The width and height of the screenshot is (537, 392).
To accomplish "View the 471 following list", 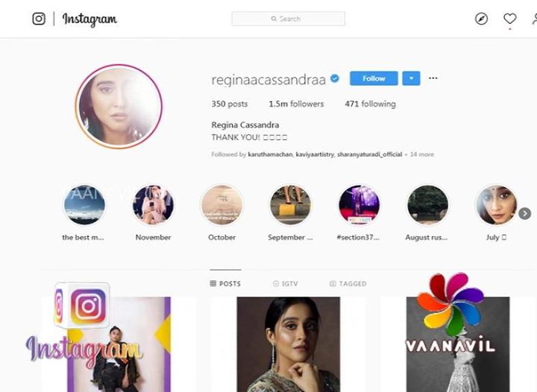I will pyautogui.click(x=370, y=104).
